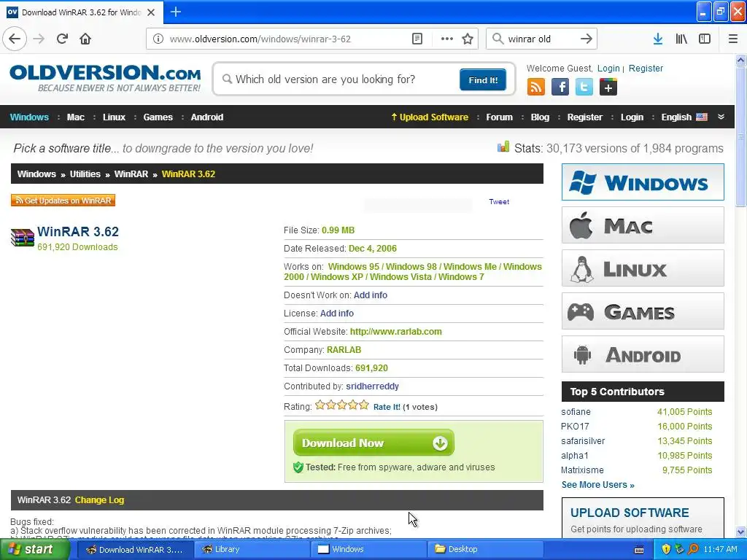Click the RARLAB company link
Image resolution: width=747 pixels, height=560 pixels.
tap(344, 350)
